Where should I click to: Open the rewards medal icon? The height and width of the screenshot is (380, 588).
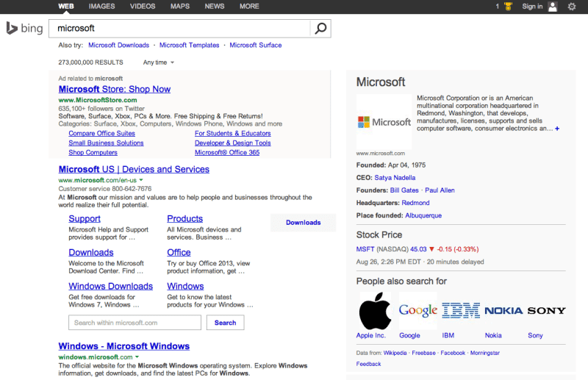pos(508,7)
